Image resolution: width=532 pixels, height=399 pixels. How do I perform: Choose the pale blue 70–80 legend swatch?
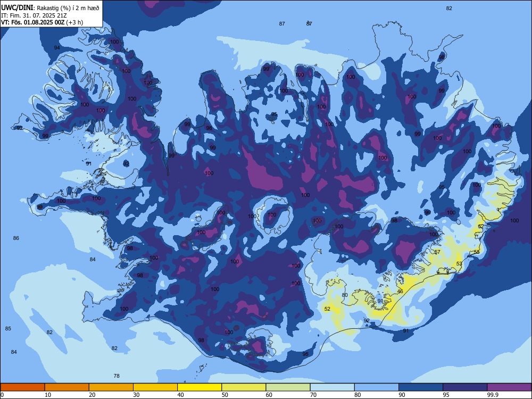[332, 387]
